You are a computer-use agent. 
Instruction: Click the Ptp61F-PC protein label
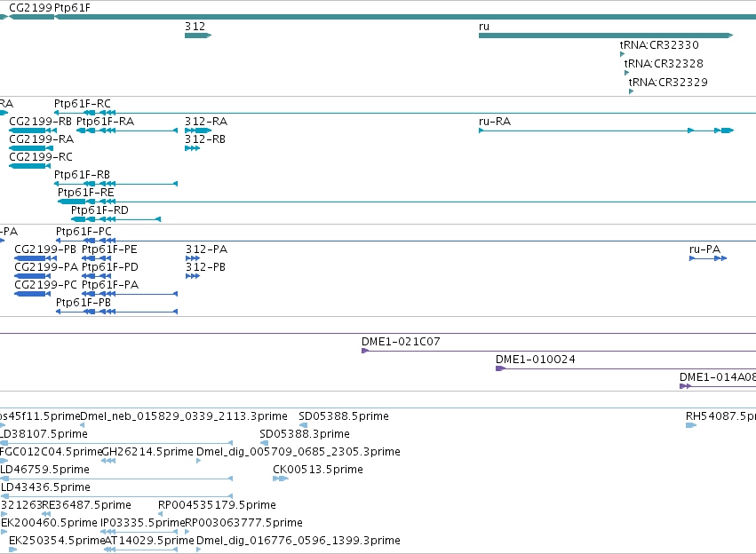pyautogui.click(x=84, y=232)
